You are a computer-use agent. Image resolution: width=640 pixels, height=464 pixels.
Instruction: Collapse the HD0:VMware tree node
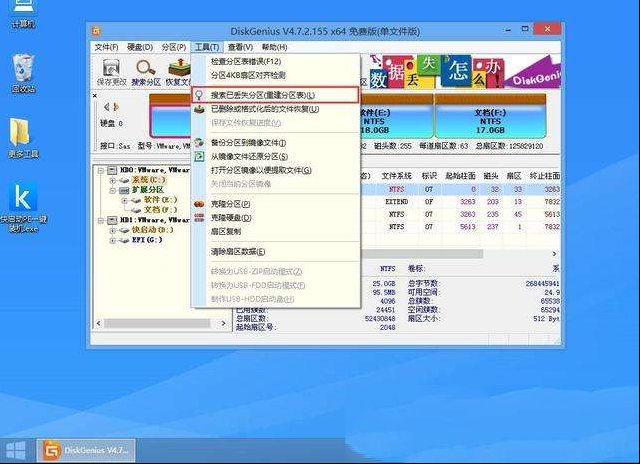coord(100,170)
